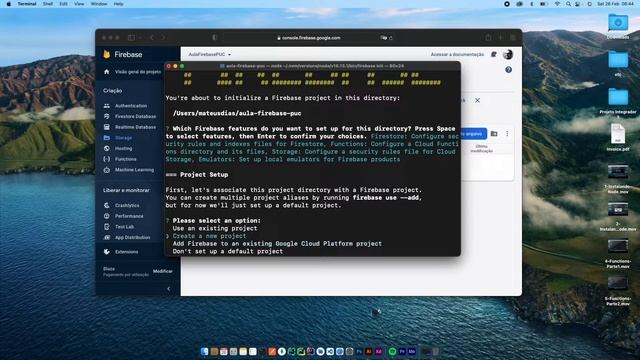The height and width of the screenshot is (360, 640).
Task: Open Realtime Database in the Firebase sidebar
Action: point(135,127)
